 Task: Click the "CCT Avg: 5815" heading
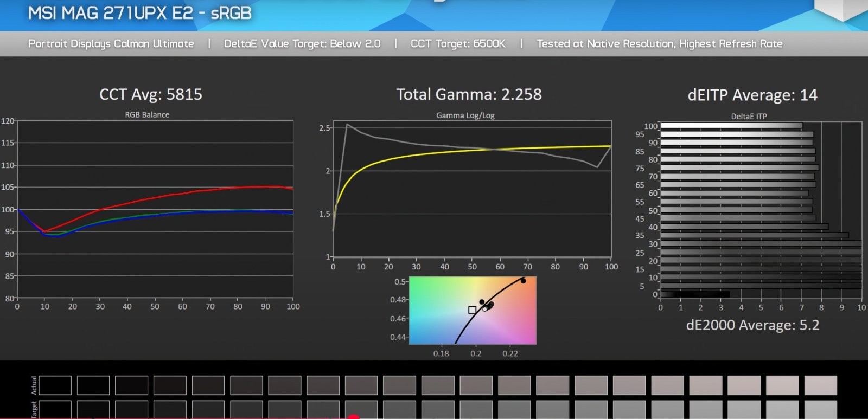[x=151, y=94]
